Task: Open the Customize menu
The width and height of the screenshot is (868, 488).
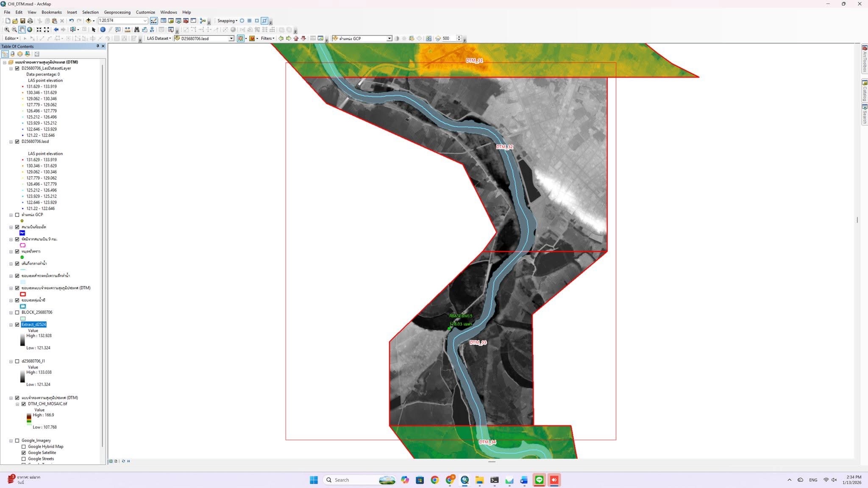Action: click(x=145, y=12)
